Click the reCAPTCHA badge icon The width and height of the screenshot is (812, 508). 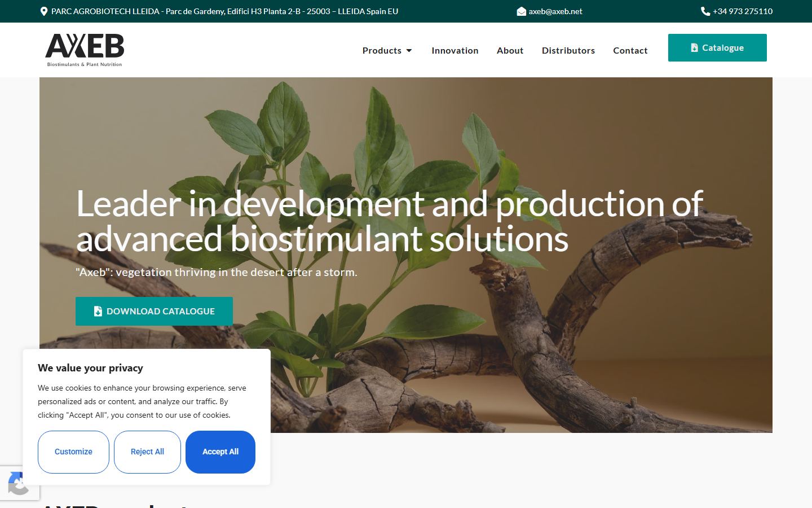click(x=18, y=483)
